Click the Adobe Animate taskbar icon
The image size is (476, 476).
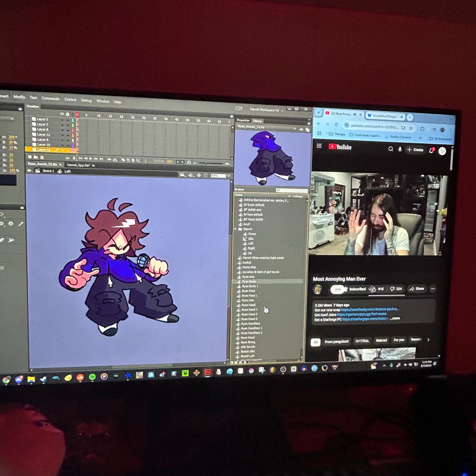(208, 372)
